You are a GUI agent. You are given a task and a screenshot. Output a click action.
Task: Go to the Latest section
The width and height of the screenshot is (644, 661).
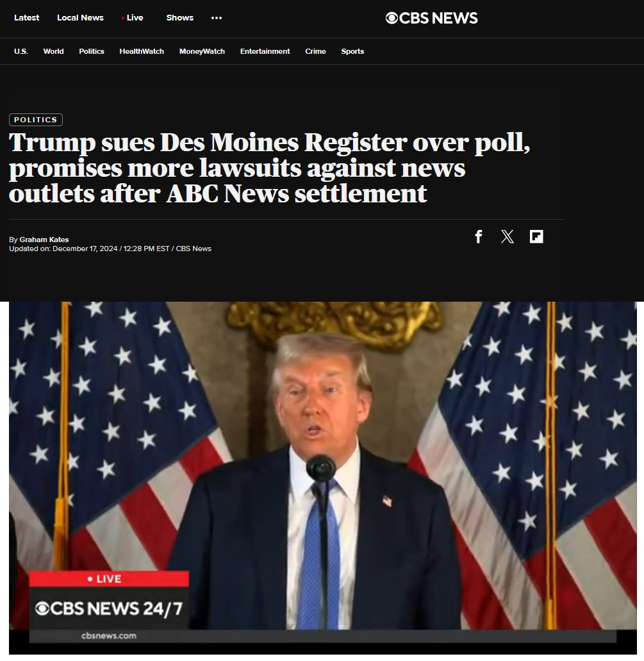click(26, 18)
